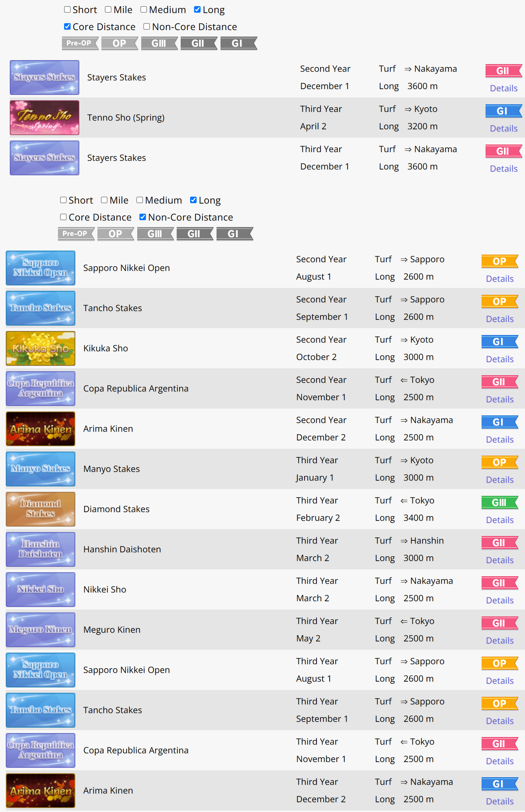
Task: Click the Diamond Stakes banner image
Action: (41, 509)
